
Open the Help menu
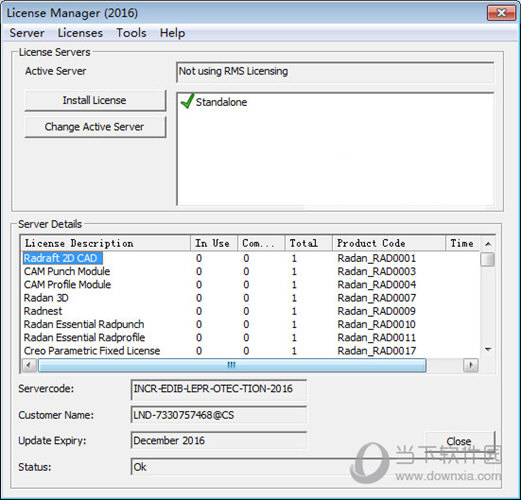(172, 33)
